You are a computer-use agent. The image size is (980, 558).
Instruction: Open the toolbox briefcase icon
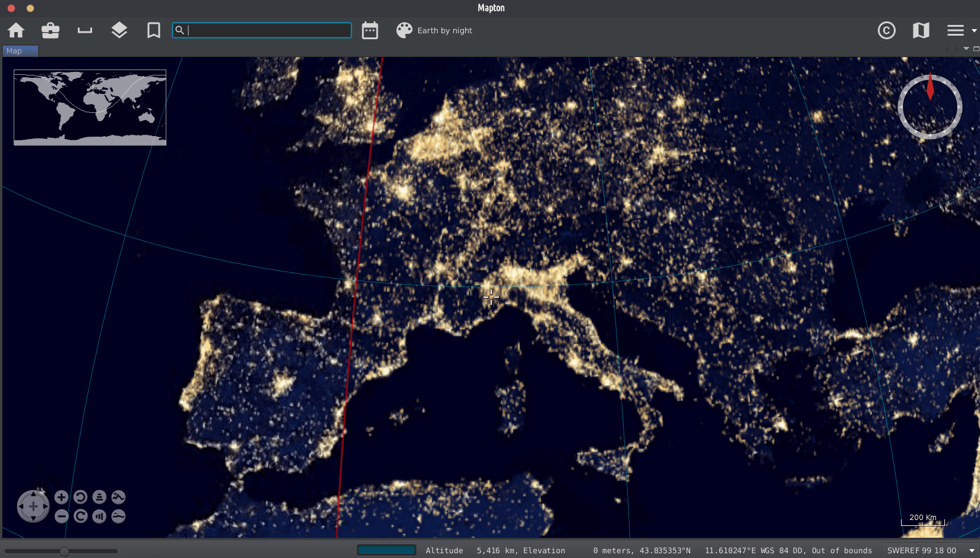(x=50, y=30)
